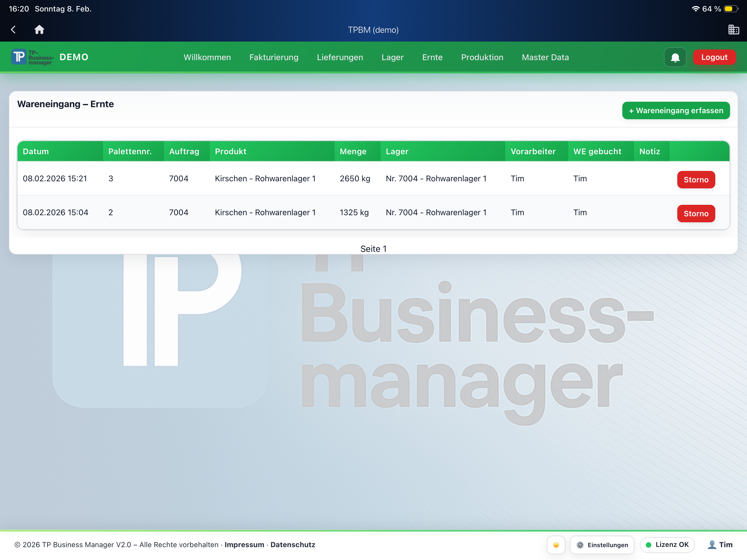Open the Impressum link
747x560 pixels.
244,545
